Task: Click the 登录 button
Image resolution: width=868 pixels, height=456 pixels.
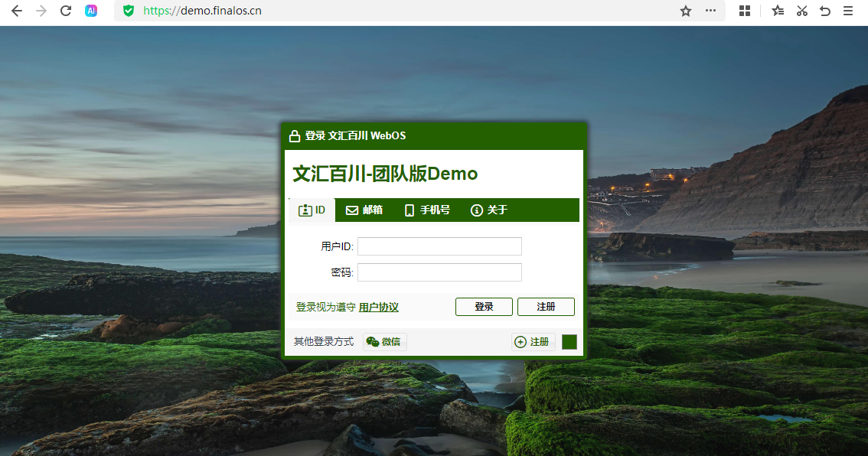Action: pos(484,307)
